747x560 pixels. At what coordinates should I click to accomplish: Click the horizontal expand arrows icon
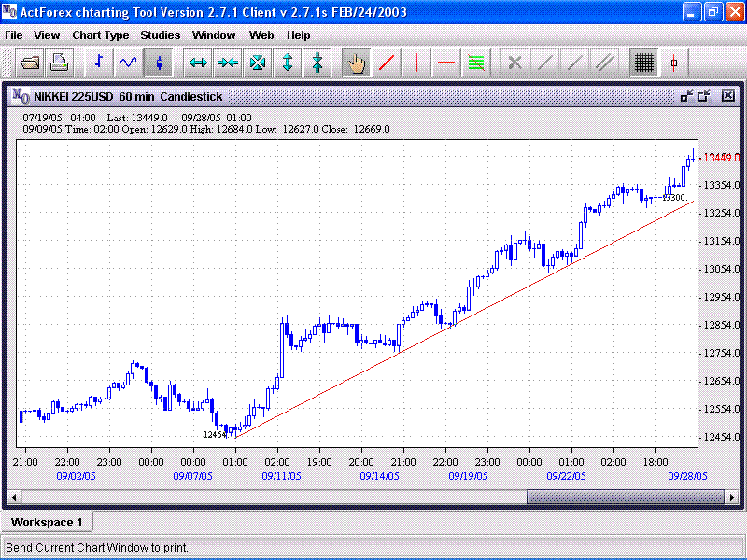[x=198, y=63]
